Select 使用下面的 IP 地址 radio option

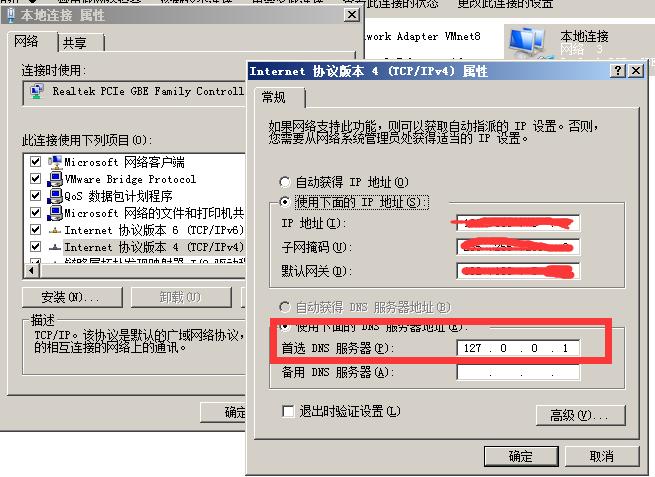point(285,202)
